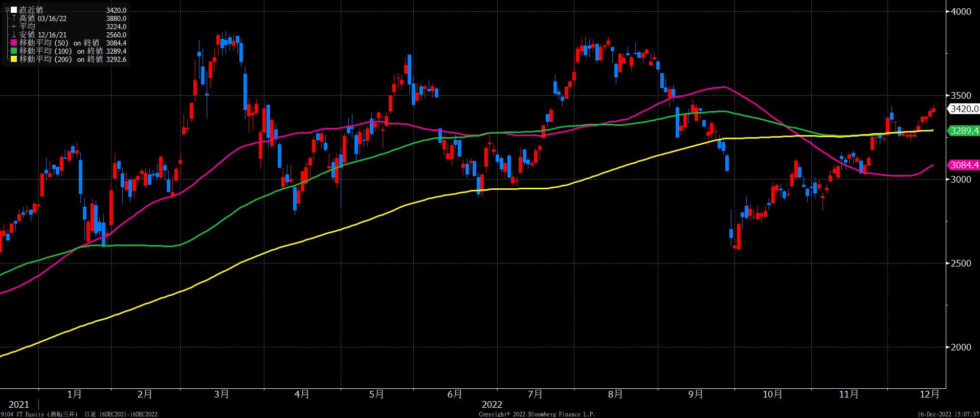Click the 8月 label on time axis
The image size is (980, 418).
(615, 394)
